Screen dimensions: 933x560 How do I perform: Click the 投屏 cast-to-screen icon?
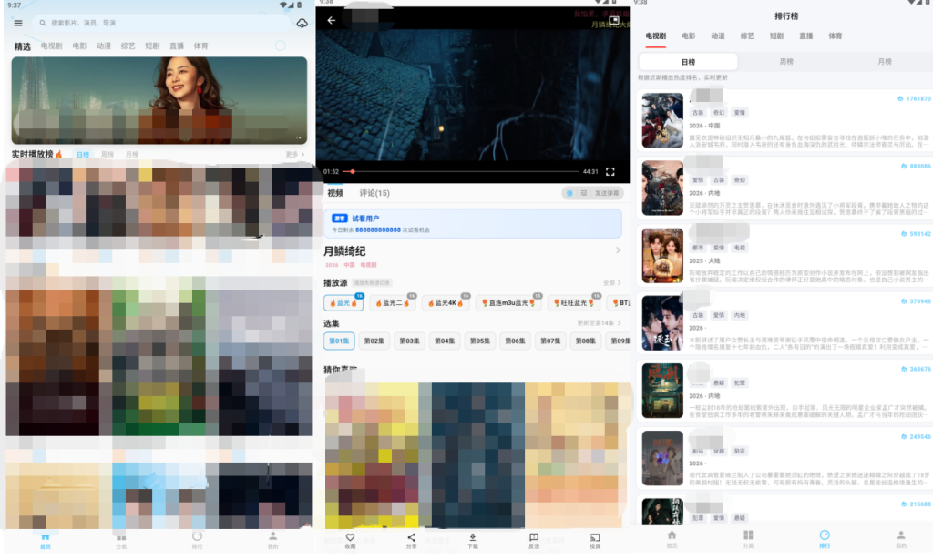pyautogui.click(x=595, y=540)
